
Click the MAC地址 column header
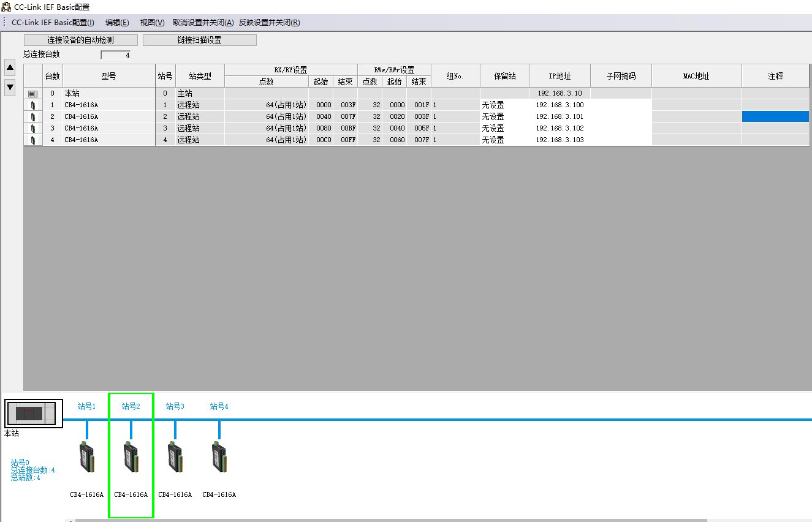click(696, 76)
